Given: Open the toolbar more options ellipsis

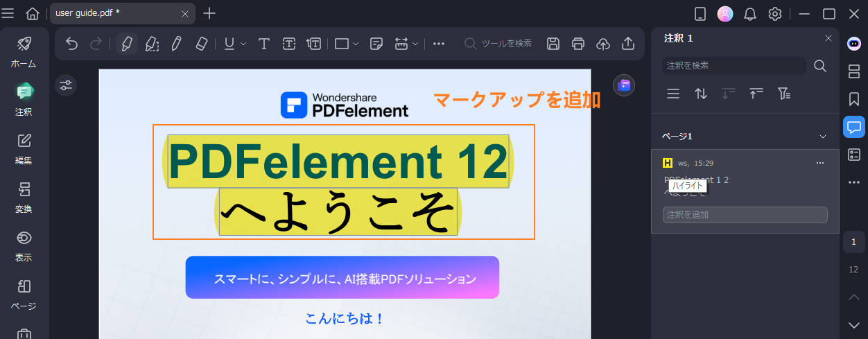Looking at the screenshot, I should (438, 44).
